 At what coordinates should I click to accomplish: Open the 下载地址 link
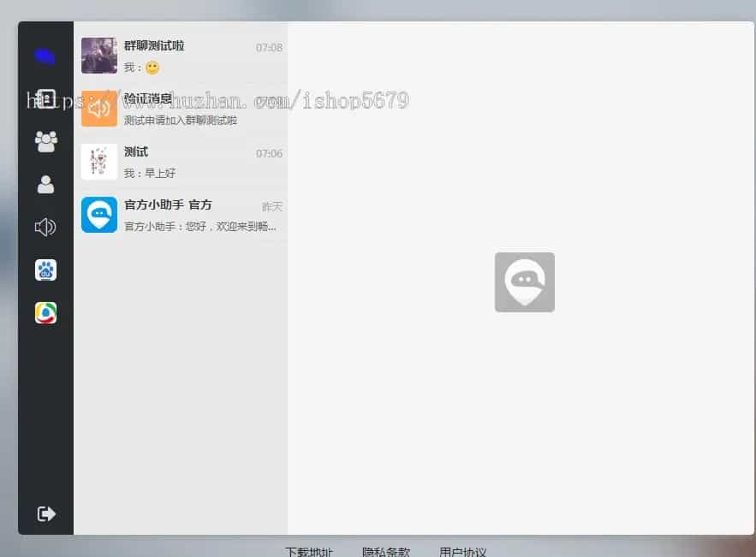(x=308, y=552)
